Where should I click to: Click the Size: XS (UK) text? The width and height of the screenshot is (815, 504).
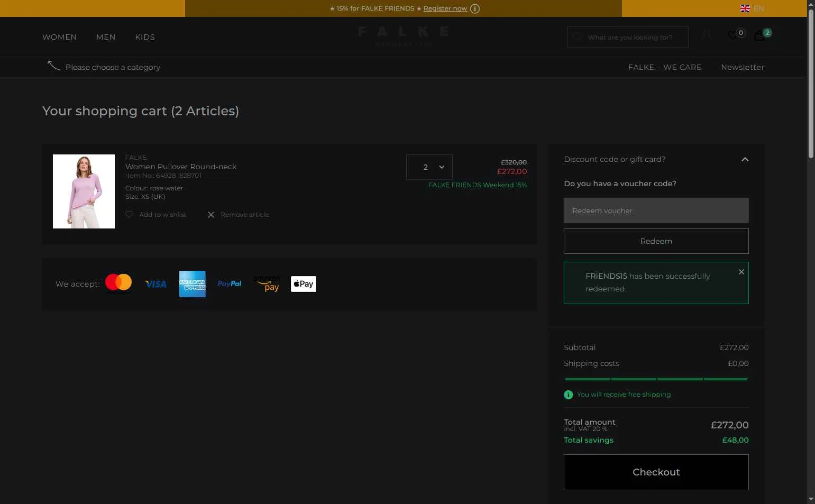[x=145, y=197]
